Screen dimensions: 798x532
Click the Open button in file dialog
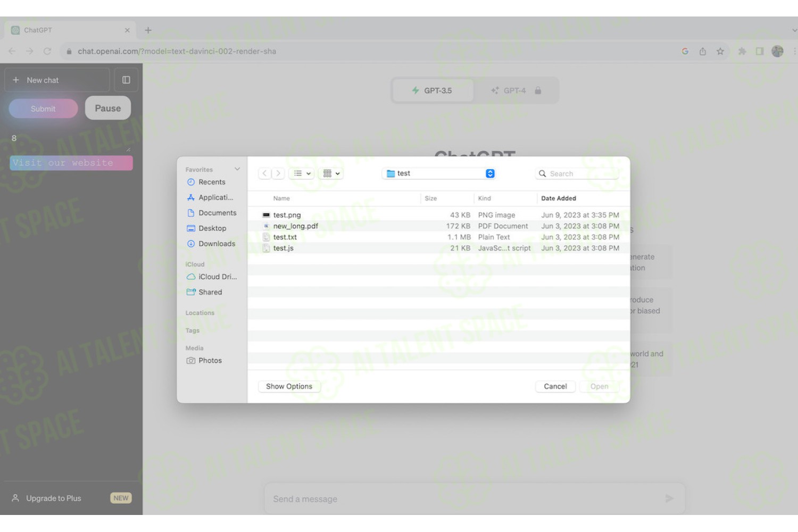599,386
